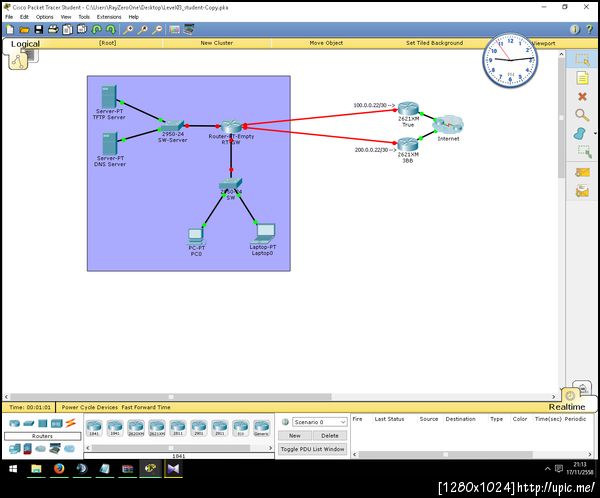
Task: Open a file with the folder icon
Action: [x=24, y=29]
